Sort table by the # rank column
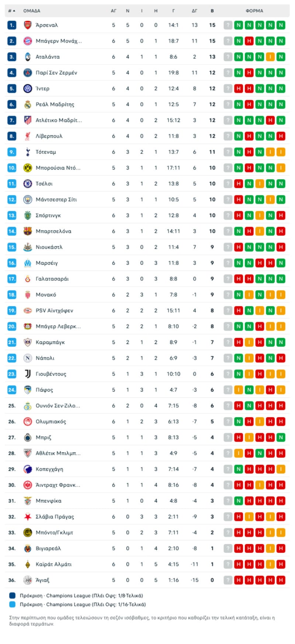This screenshot has height=644, width=295. (x=11, y=11)
